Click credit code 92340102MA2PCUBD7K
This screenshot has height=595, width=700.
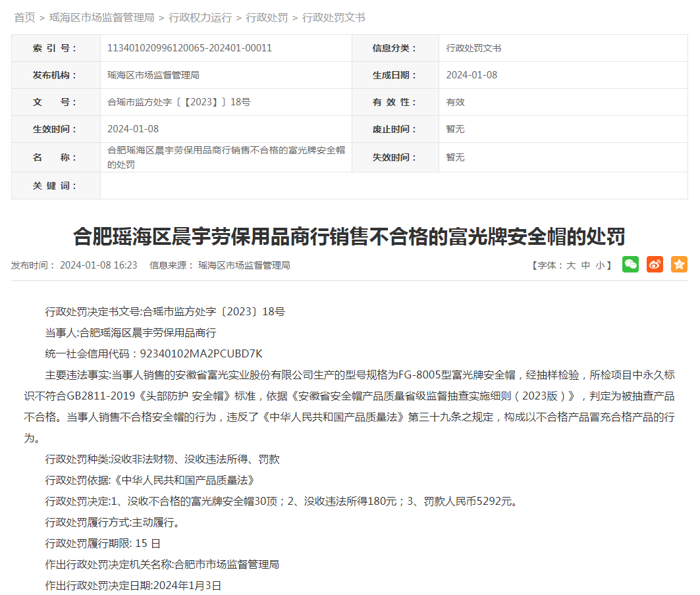coord(202,354)
